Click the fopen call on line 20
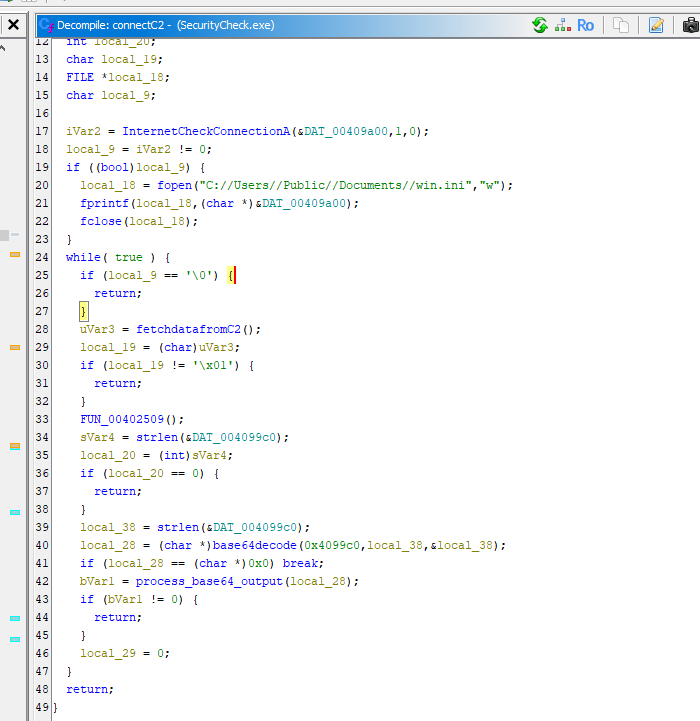The width and height of the screenshot is (700, 721). [x=174, y=185]
